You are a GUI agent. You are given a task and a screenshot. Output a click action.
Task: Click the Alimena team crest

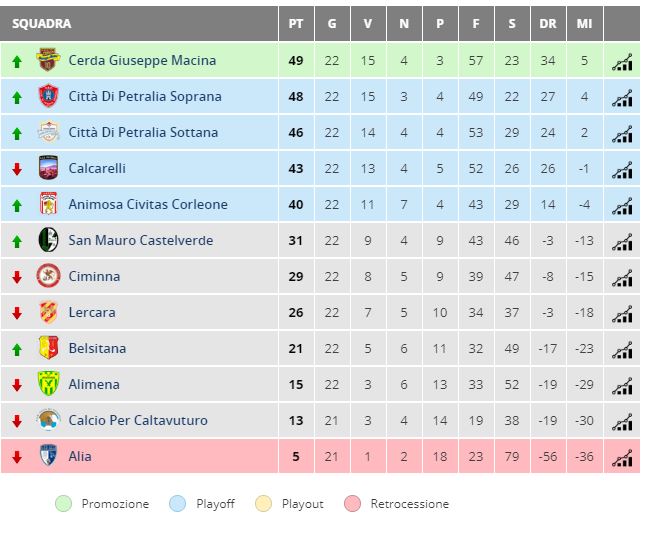click(48, 384)
